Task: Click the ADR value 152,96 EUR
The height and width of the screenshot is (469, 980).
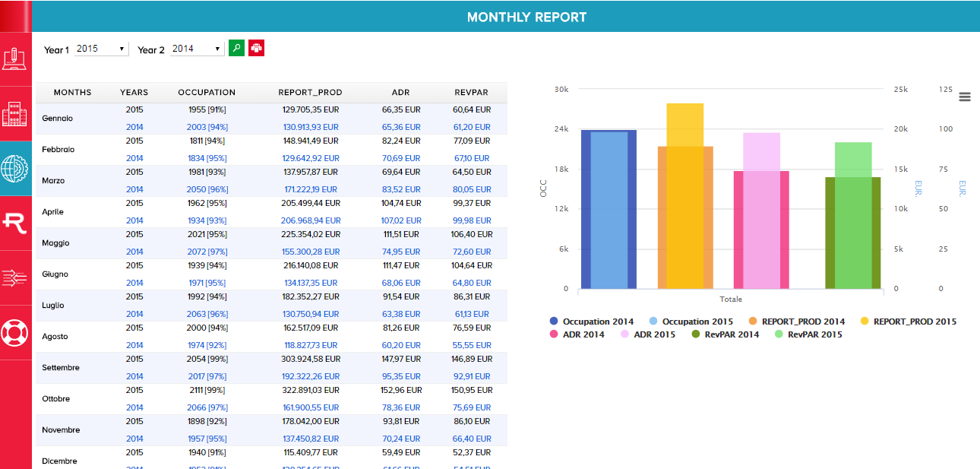Action: click(401, 390)
